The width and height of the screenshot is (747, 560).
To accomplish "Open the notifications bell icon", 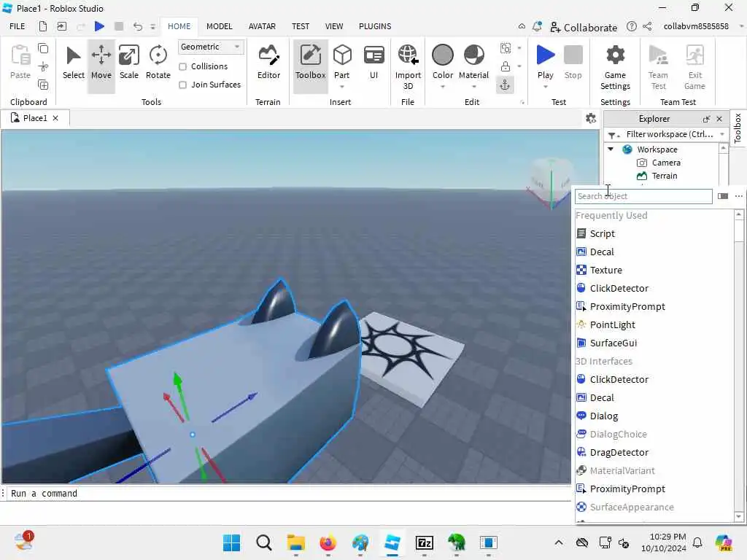I will [537, 26].
